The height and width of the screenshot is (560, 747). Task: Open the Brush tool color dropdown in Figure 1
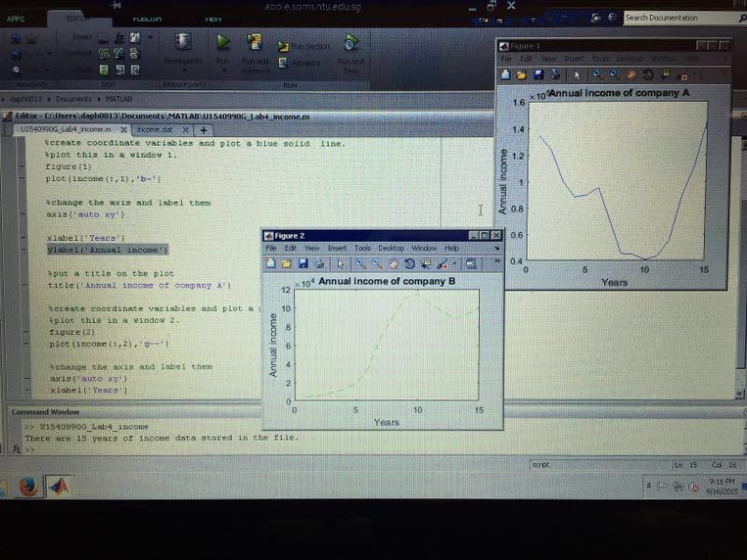pos(694,76)
